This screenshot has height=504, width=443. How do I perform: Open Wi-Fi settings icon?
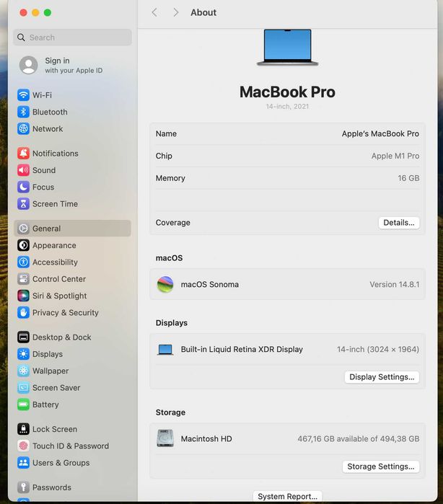pyautogui.click(x=23, y=95)
